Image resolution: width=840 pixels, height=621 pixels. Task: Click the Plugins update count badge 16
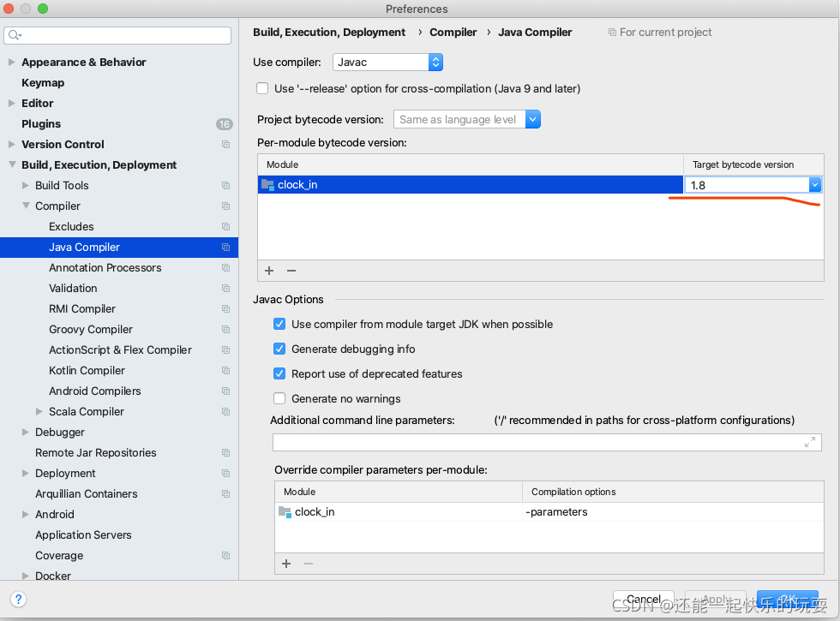point(224,124)
